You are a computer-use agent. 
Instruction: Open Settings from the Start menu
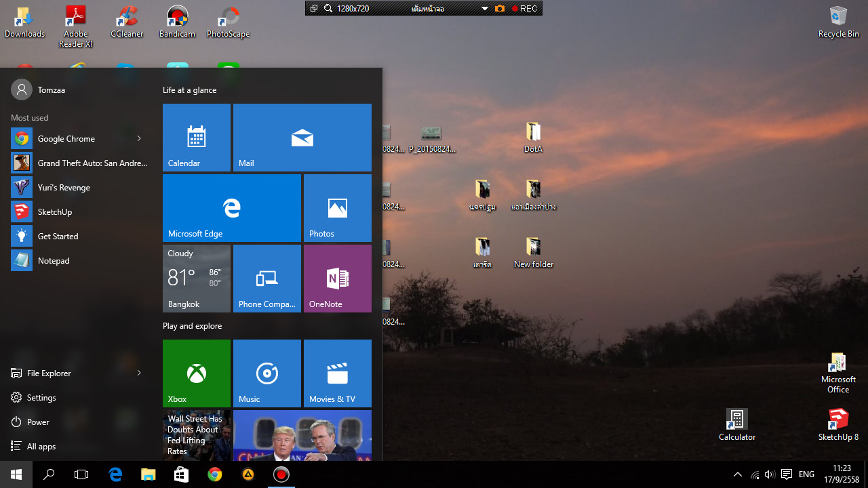[x=41, y=398]
